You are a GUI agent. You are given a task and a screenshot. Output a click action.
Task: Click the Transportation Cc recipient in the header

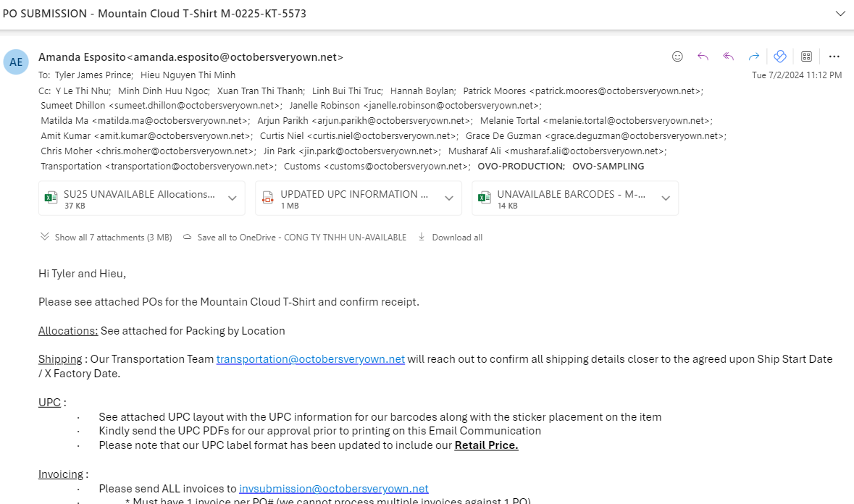(159, 167)
